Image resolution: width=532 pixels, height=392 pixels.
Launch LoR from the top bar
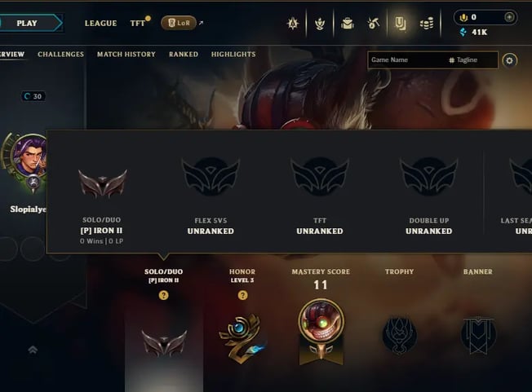(x=179, y=23)
